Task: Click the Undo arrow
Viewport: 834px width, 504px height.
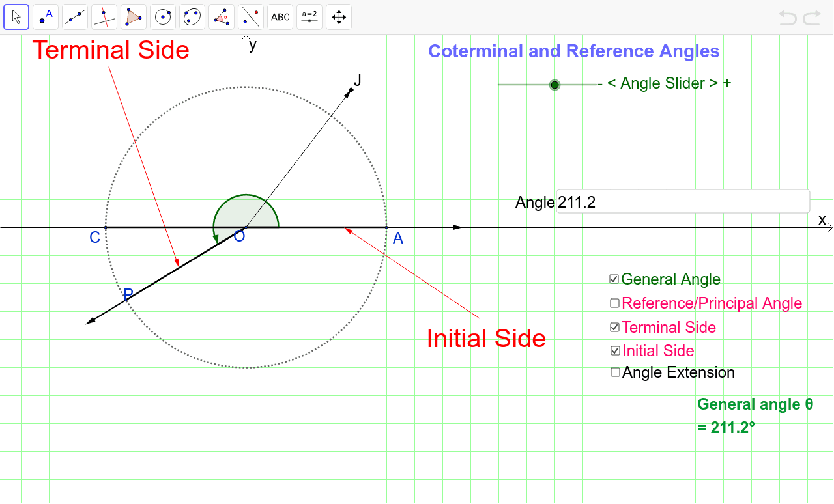Action: [788, 18]
